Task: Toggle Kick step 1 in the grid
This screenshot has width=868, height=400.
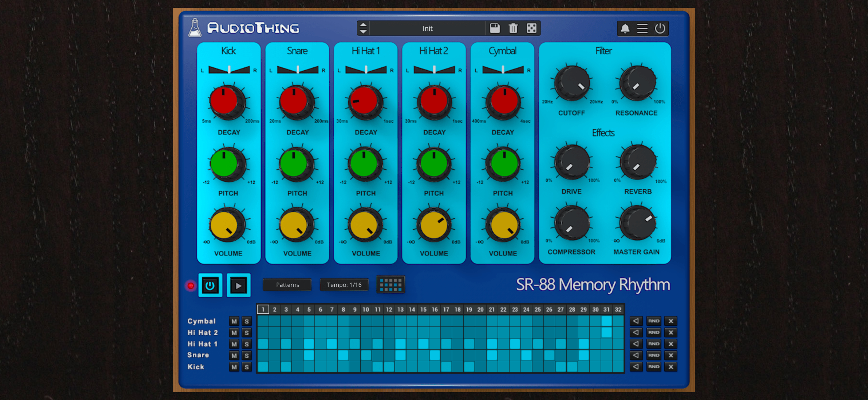Action: (263, 367)
